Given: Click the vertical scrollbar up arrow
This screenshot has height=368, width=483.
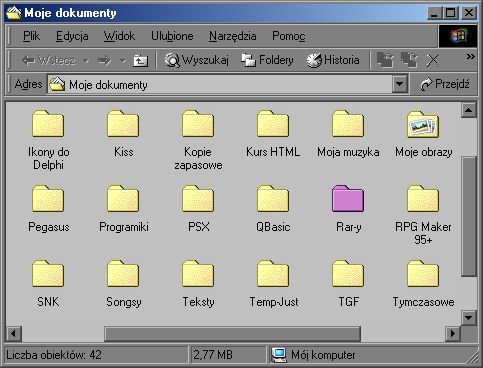Looking at the screenshot, I should (468, 110).
